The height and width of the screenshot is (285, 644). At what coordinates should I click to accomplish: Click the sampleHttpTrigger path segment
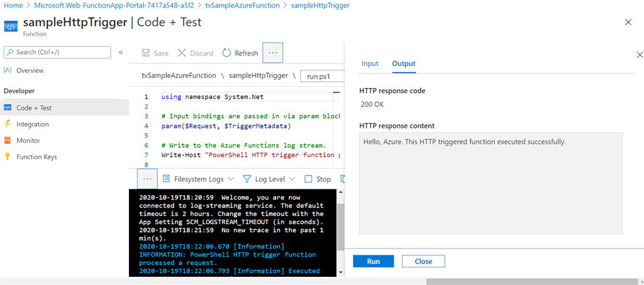(x=258, y=75)
